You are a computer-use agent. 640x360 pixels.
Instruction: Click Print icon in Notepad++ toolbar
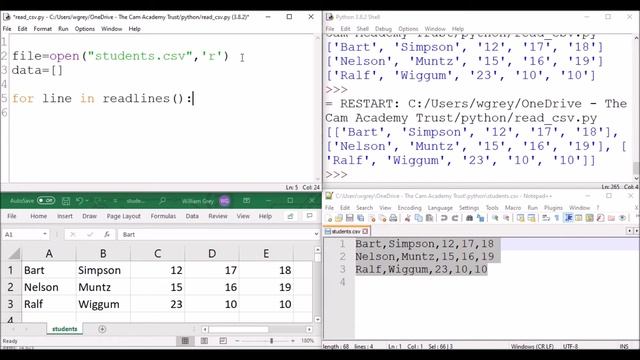pyautogui.click(x=393, y=218)
